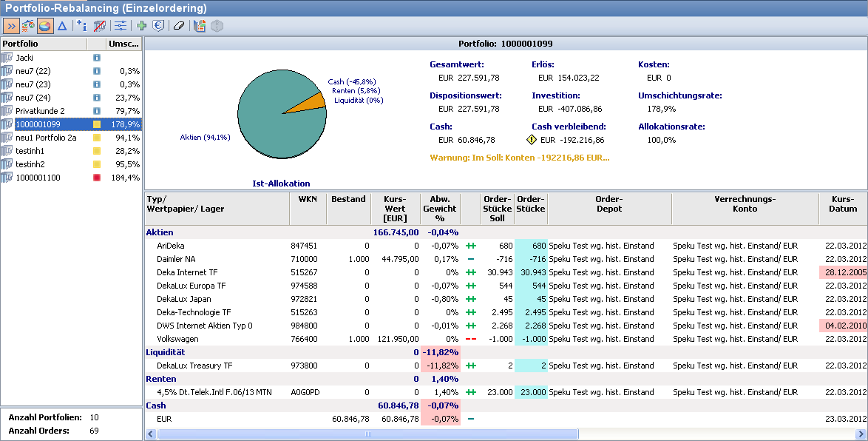Click the double-arrow expand toolbar button
The image size is (868, 441).
click(11, 26)
